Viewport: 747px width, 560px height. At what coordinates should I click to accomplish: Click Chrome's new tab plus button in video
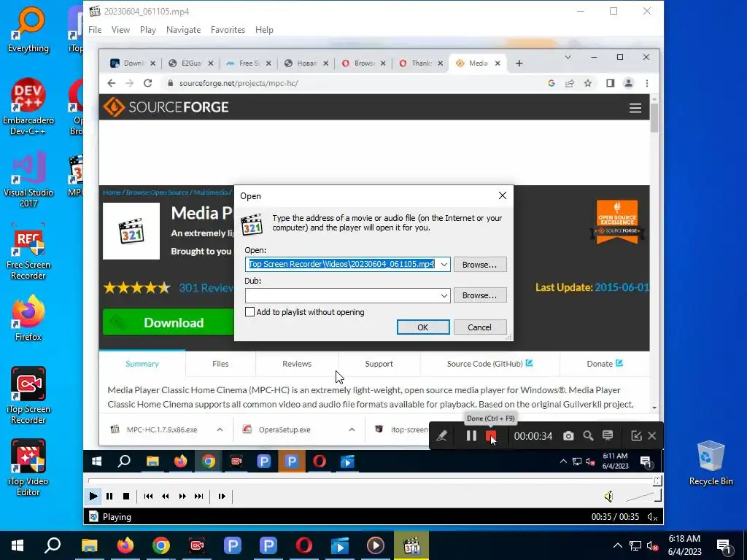519,63
